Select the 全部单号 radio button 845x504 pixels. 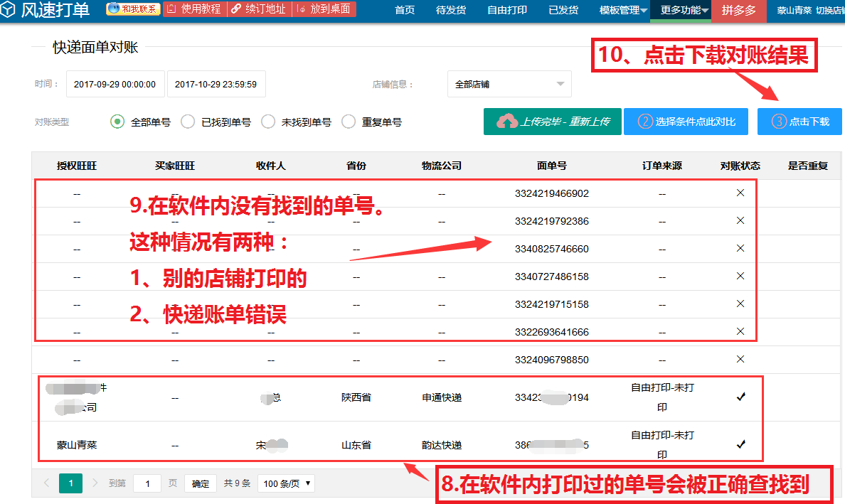(117, 122)
